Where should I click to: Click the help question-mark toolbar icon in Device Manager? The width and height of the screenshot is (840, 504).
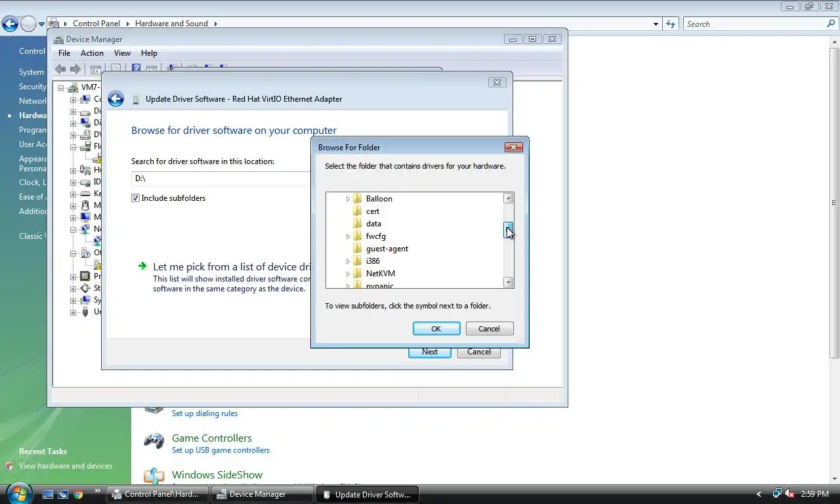click(x=136, y=68)
